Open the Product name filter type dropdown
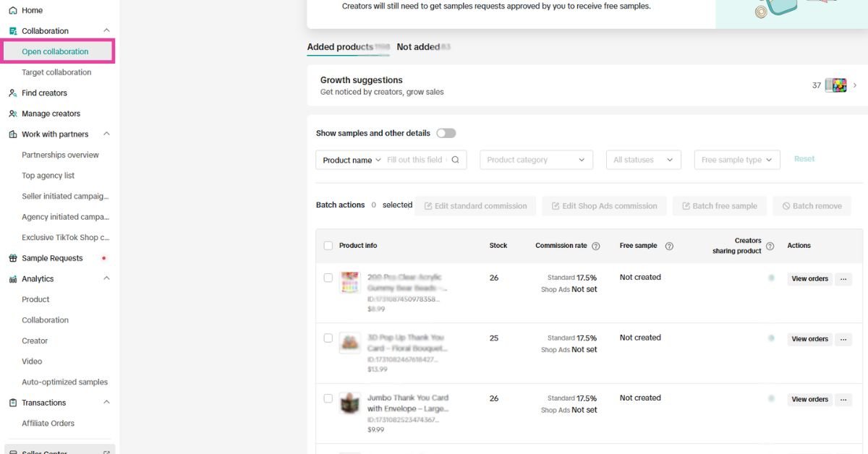 [352, 160]
